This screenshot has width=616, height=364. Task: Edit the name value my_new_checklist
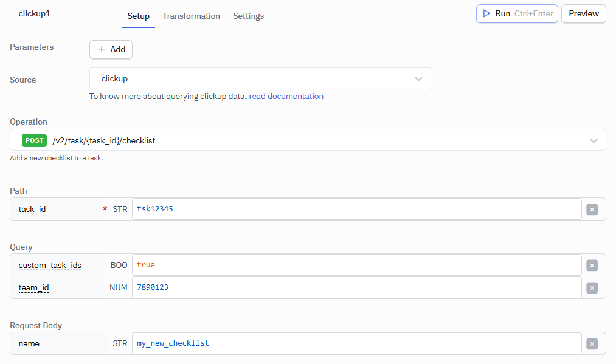click(357, 343)
